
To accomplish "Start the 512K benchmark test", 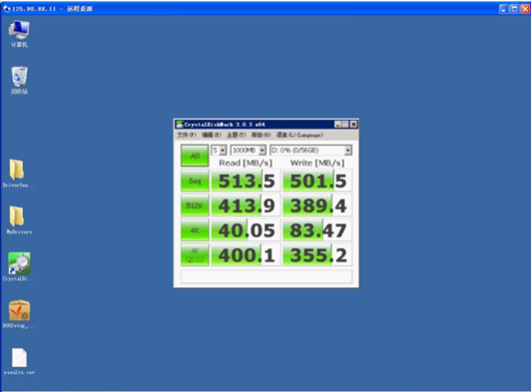I will (194, 206).
